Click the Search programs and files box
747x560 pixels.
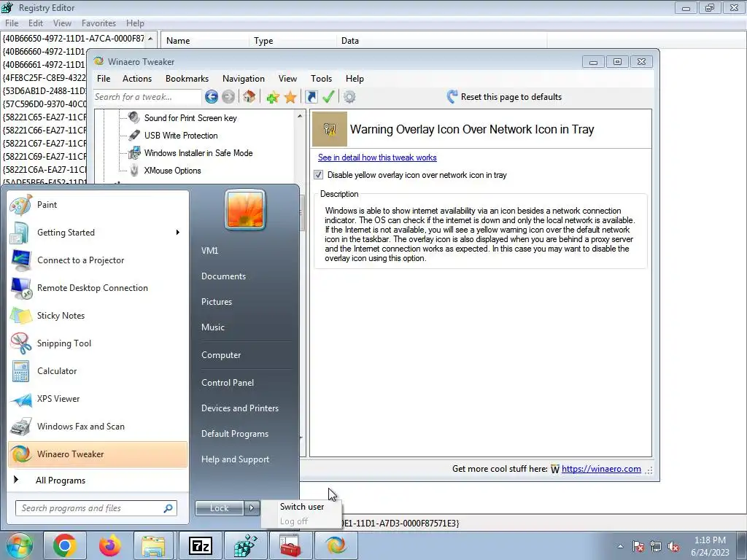[96, 508]
